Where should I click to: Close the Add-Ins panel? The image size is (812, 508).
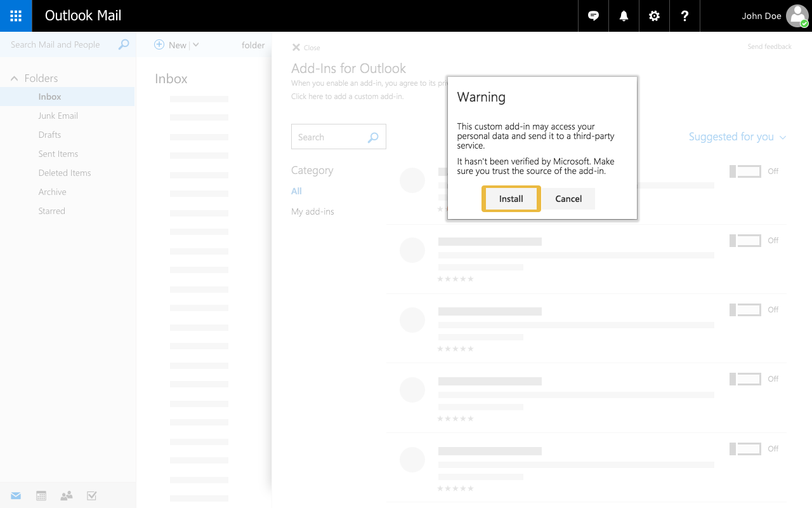click(x=306, y=48)
